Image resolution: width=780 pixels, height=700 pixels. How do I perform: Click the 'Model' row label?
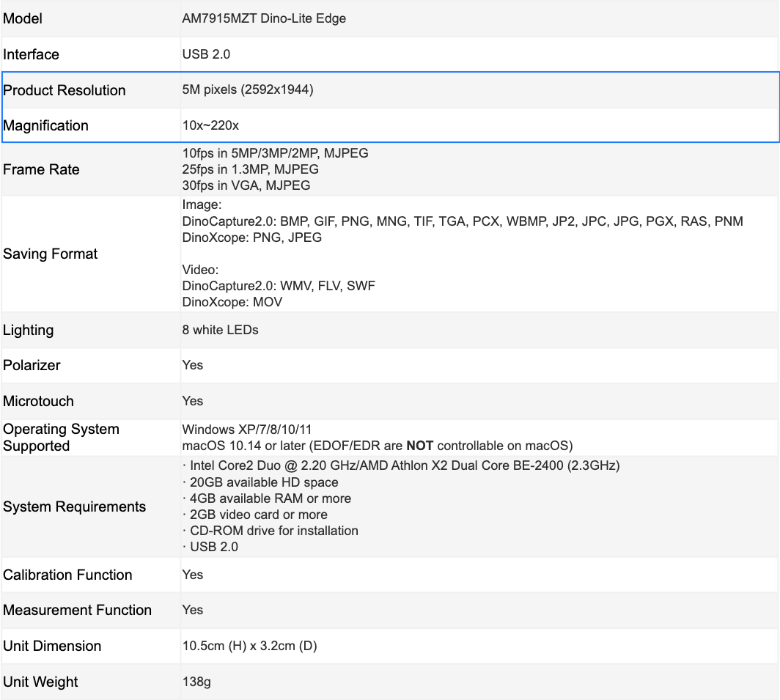(23, 19)
